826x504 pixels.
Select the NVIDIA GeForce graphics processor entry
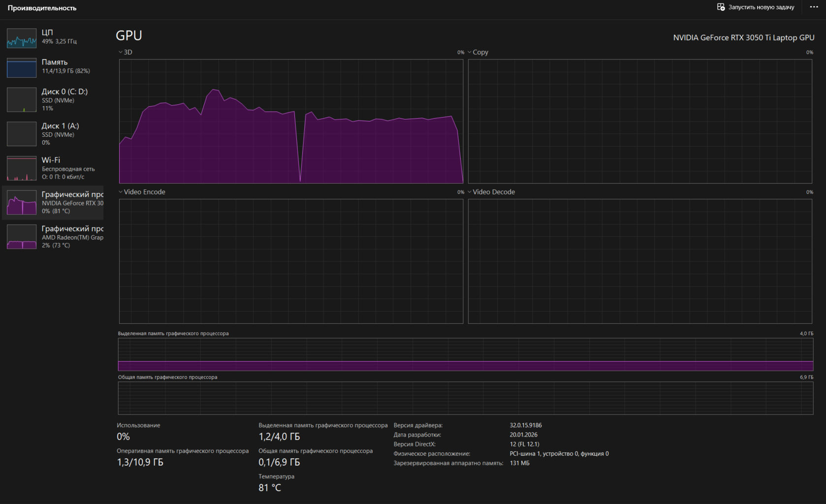(x=53, y=202)
